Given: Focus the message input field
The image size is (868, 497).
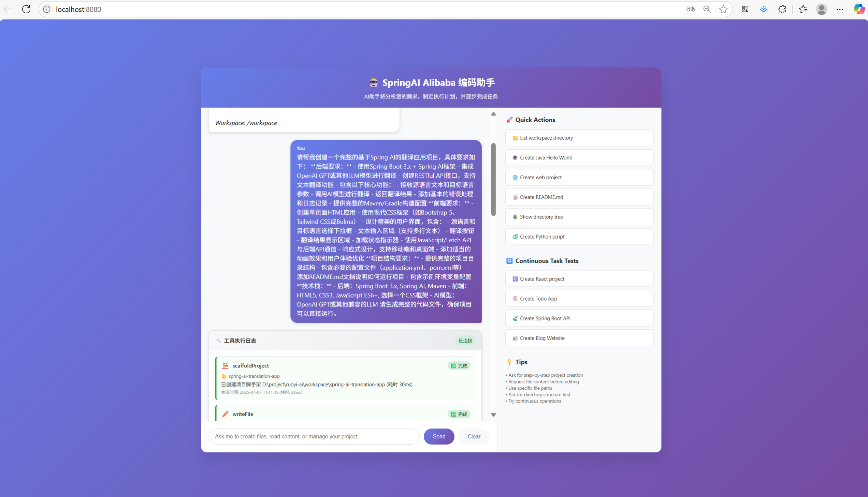Looking at the screenshot, I should point(314,436).
